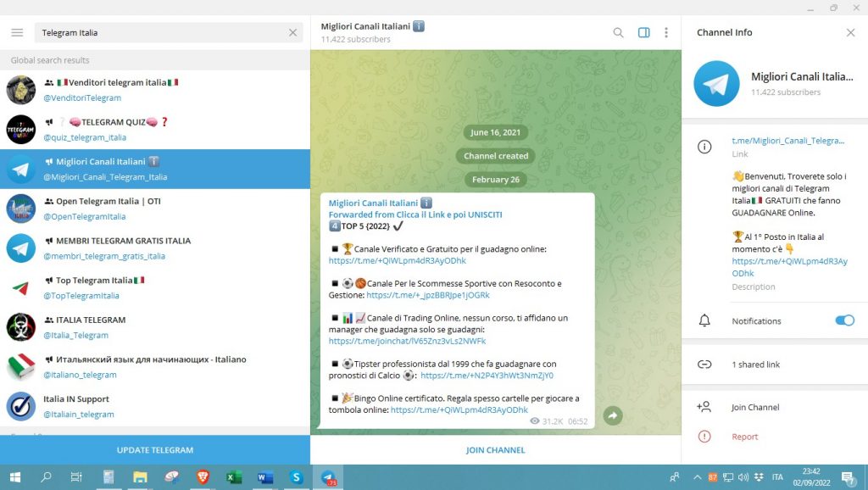Click the Notifications bell icon
The width and height of the screenshot is (868, 490).
pos(704,320)
